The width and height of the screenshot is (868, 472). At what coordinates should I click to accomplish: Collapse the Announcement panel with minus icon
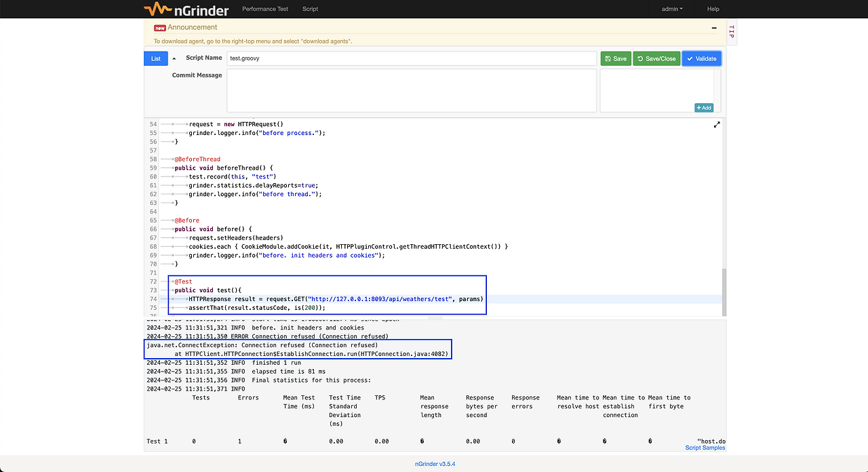[x=714, y=28]
